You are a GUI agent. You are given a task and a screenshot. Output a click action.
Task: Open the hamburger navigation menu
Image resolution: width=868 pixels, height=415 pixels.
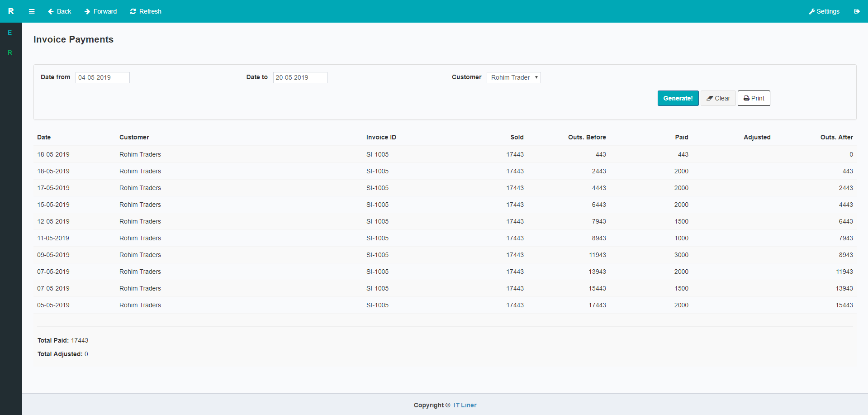point(31,11)
